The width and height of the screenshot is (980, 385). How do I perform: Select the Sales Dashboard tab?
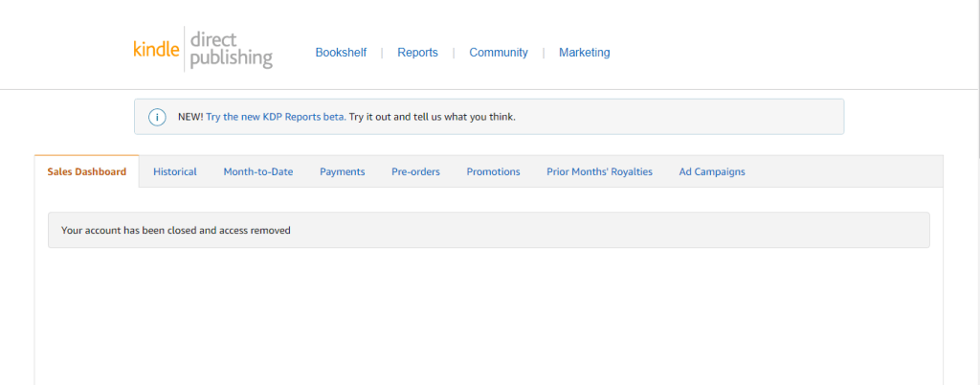pos(86,171)
